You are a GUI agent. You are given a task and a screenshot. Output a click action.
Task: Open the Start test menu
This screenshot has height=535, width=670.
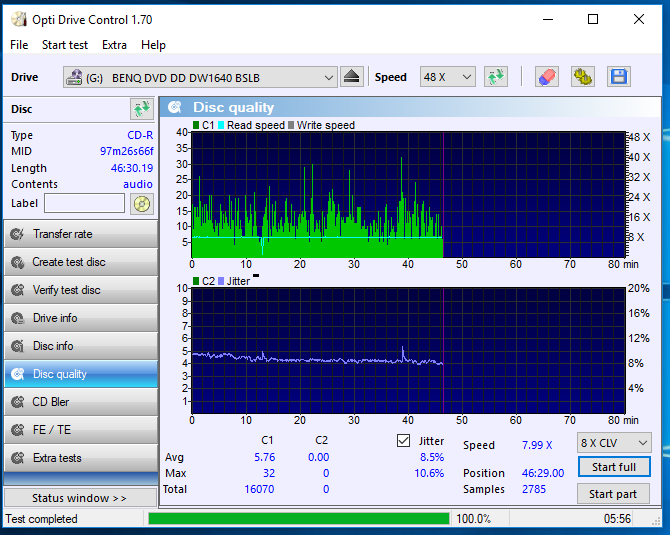65,45
